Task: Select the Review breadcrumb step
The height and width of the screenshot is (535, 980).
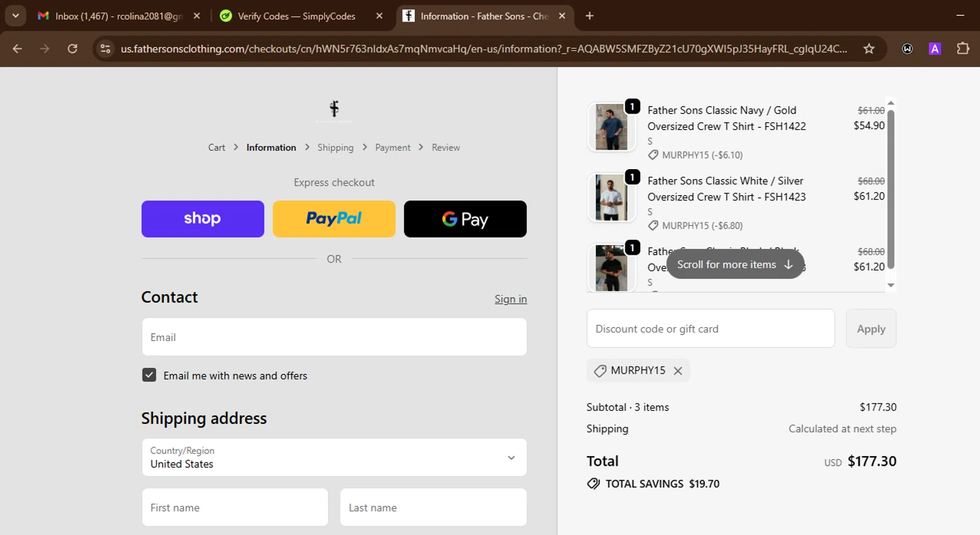Action: click(446, 148)
